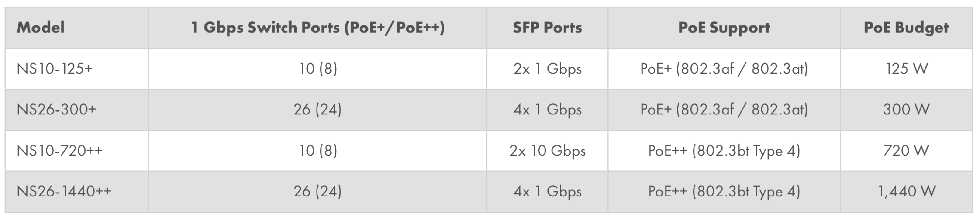Click the SFP Ports column header
The image size is (980, 216).
tap(547, 27)
